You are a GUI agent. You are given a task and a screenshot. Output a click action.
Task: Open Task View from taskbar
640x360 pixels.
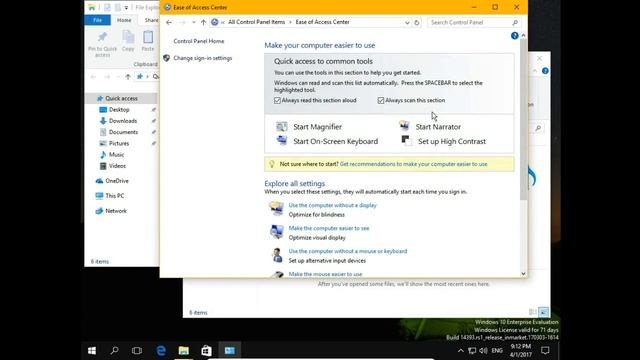[x=137, y=351]
